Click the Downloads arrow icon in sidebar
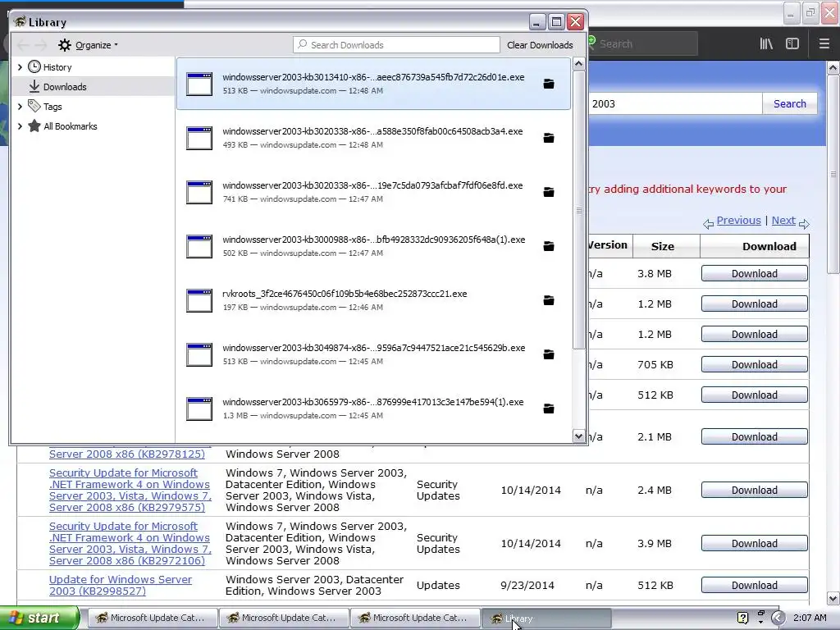The image size is (840, 630). tap(34, 86)
